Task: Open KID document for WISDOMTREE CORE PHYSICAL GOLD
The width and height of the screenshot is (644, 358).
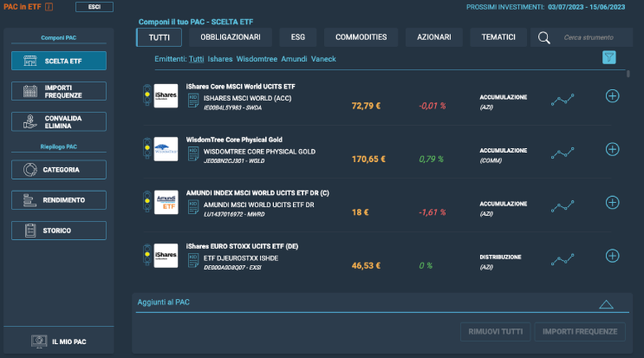Action: pos(193,154)
